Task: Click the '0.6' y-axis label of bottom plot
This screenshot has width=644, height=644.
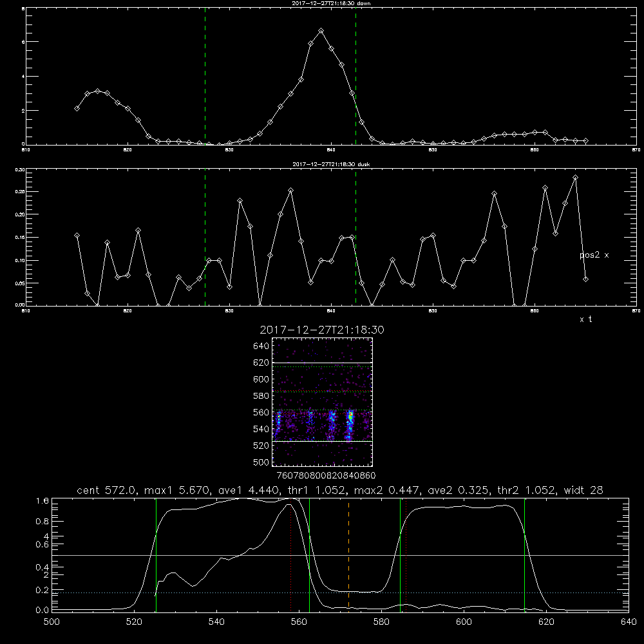Action: [43, 544]
